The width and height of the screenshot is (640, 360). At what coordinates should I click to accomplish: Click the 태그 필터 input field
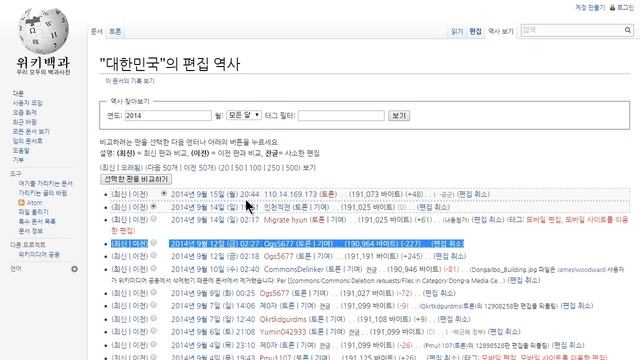tap(341, 116)
